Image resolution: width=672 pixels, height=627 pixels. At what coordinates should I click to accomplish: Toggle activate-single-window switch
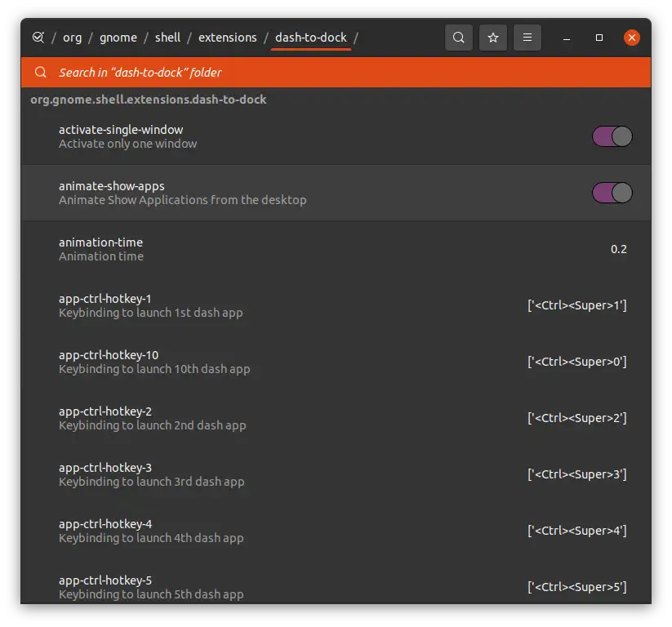pos(612,136)
